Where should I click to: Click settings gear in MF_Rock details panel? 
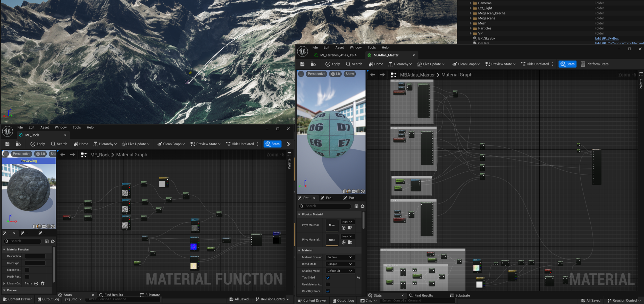(x=53, y=241)
